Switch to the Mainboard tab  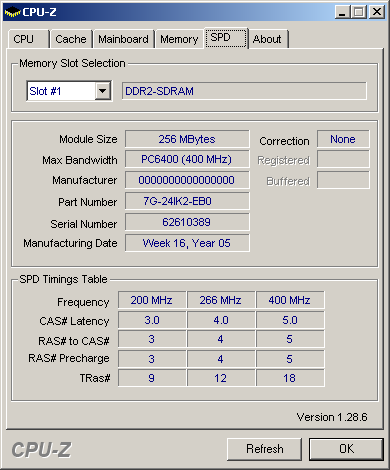point(123,39)
